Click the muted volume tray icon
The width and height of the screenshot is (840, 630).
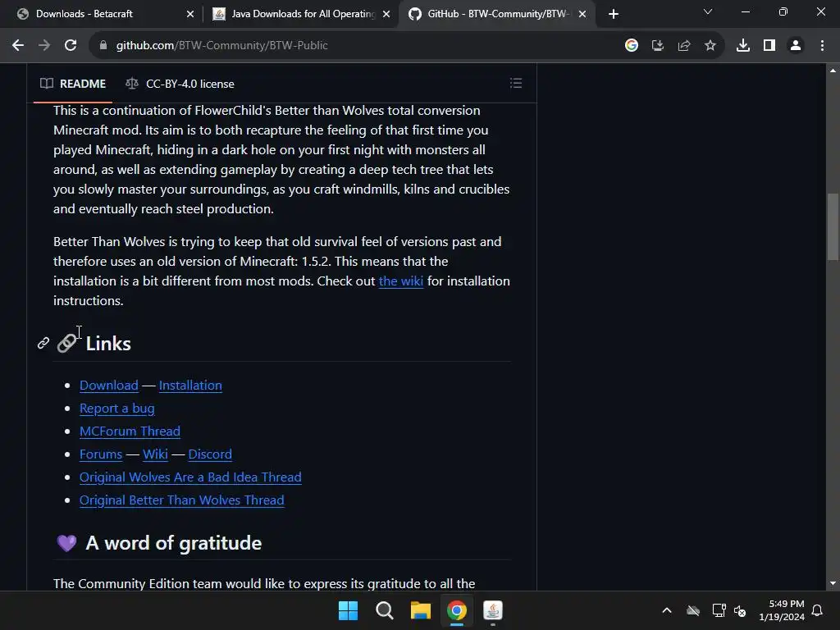740,610
